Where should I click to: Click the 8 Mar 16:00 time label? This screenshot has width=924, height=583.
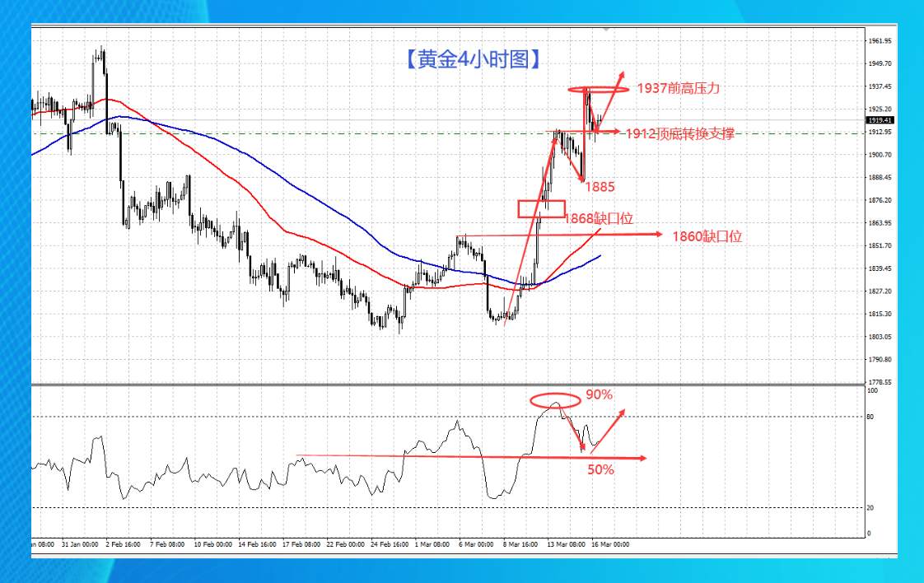pyautogui.click(x=520, y=544)
